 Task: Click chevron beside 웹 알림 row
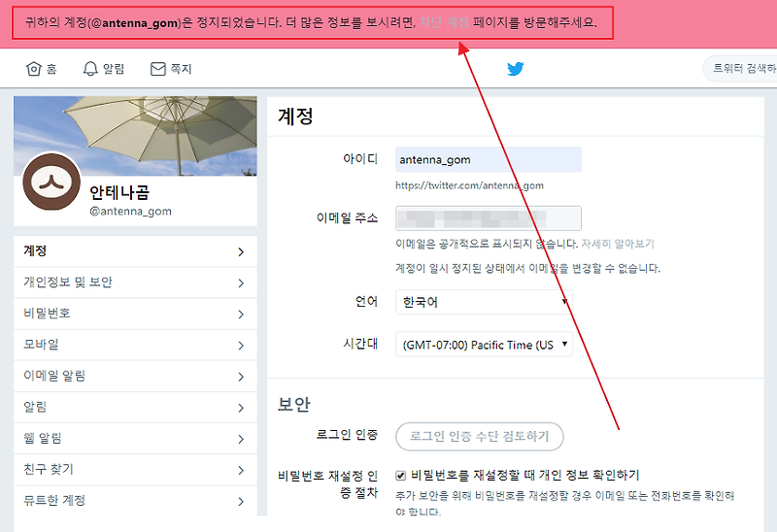point(241,440)
